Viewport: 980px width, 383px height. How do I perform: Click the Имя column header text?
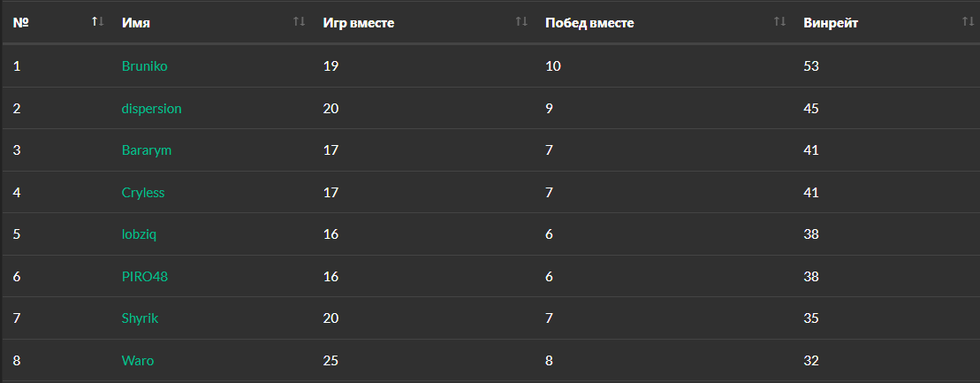tap(135, 22)
